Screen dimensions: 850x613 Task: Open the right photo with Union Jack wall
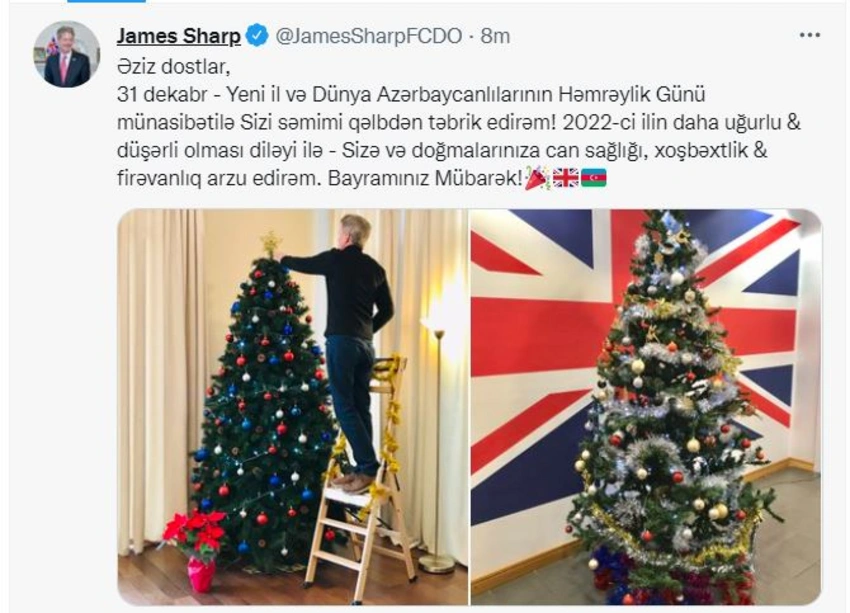click(646, 406)
